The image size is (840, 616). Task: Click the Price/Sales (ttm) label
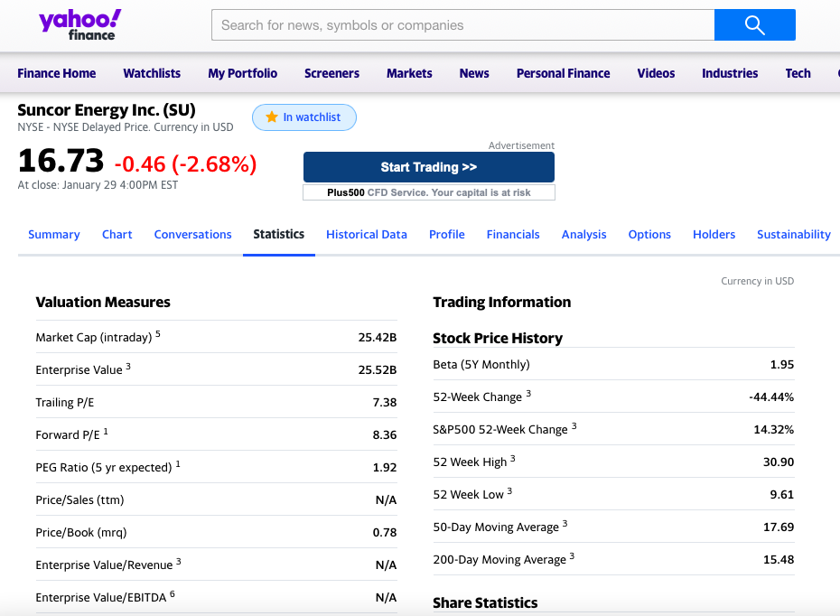[79, 500]
